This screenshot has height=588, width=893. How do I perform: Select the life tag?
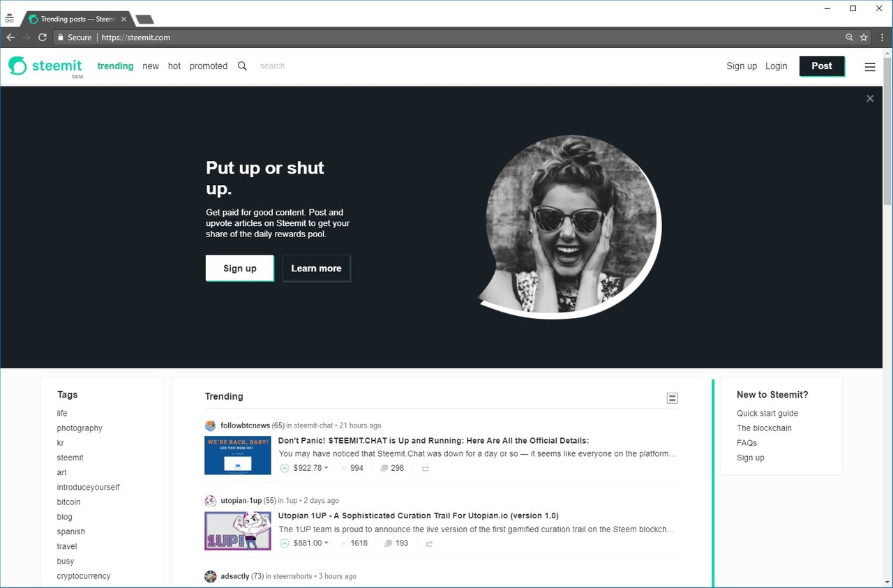(x=62, y=414)
